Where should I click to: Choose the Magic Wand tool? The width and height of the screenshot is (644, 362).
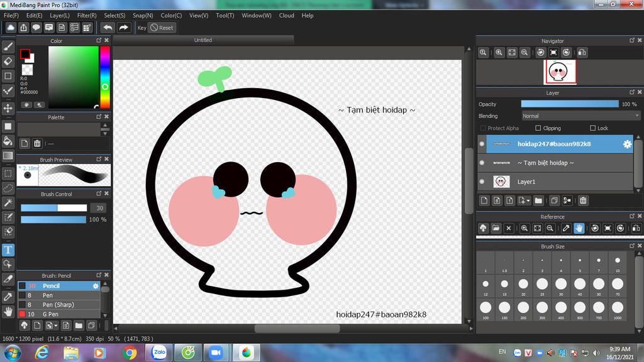[8, 203]
